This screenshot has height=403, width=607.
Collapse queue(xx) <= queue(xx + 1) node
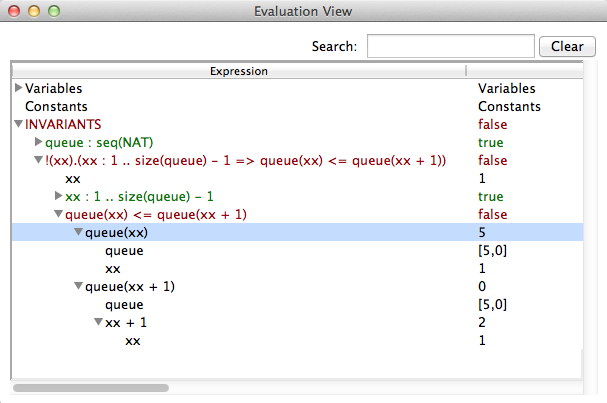click(x=59, y=215)
